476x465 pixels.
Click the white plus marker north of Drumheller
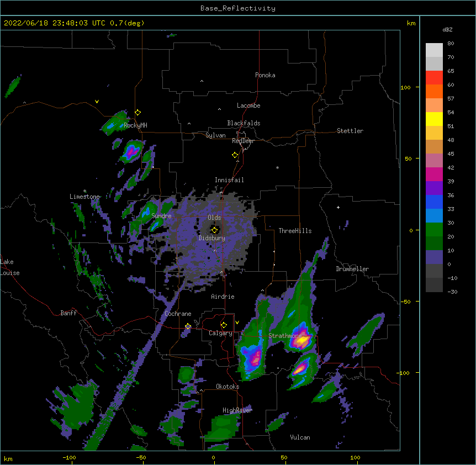338,207
